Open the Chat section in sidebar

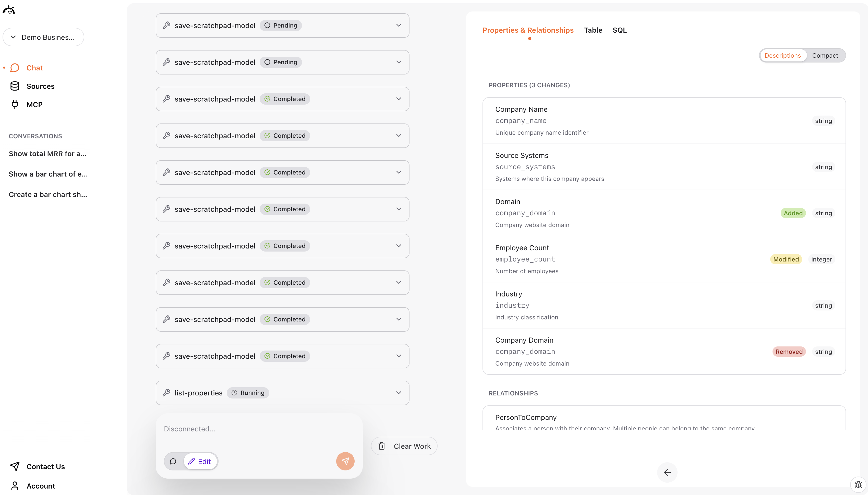(x=34, y=68)
